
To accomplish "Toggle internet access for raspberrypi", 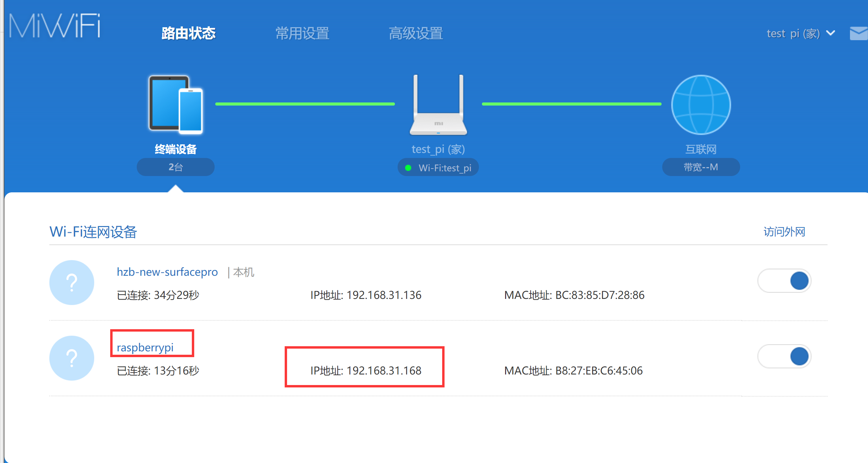I will tap(784, 356).
